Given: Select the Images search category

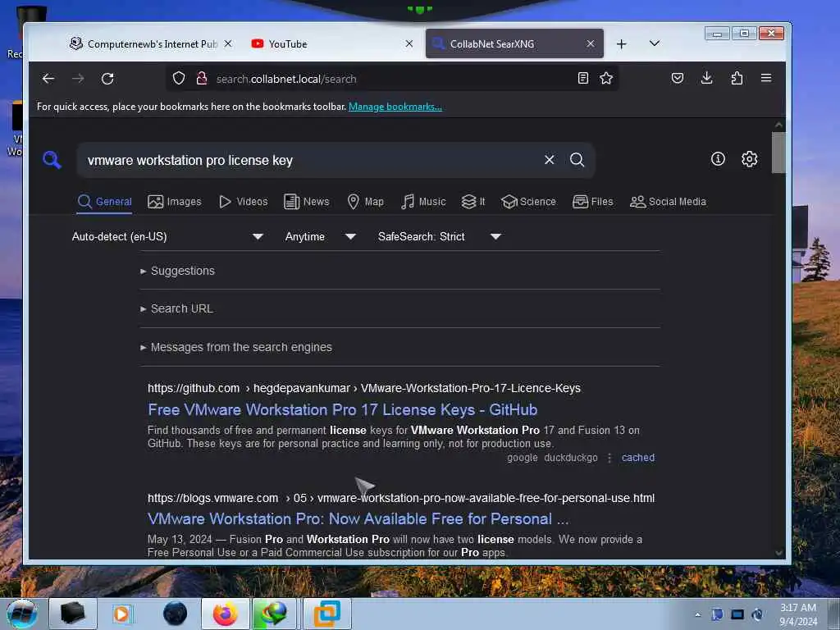Looking at the screenshot, I should (175, 202).
